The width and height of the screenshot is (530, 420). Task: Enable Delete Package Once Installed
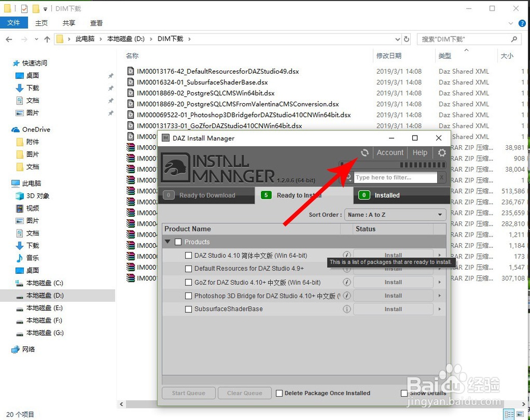pyautogui.click(x=279, y=393)
